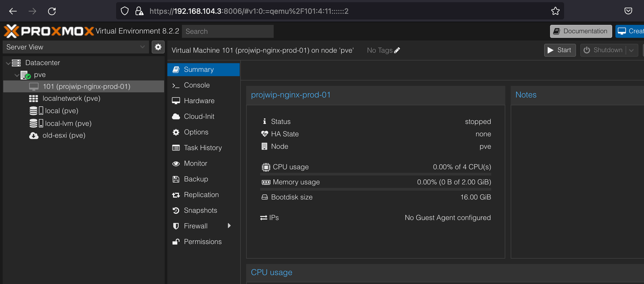
Task: Open the Cloud-Init tab
Action: click(204, 116)
